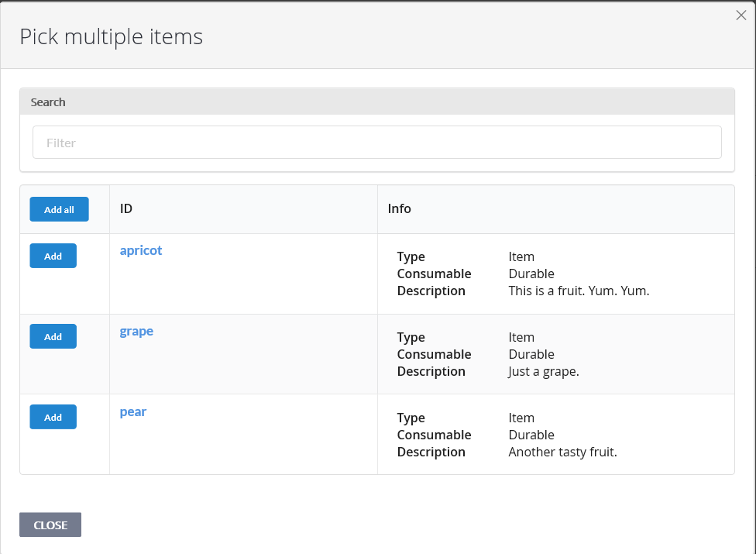The image size is (756, 554).
Task: Add the grape item
Action: [53, 336]
